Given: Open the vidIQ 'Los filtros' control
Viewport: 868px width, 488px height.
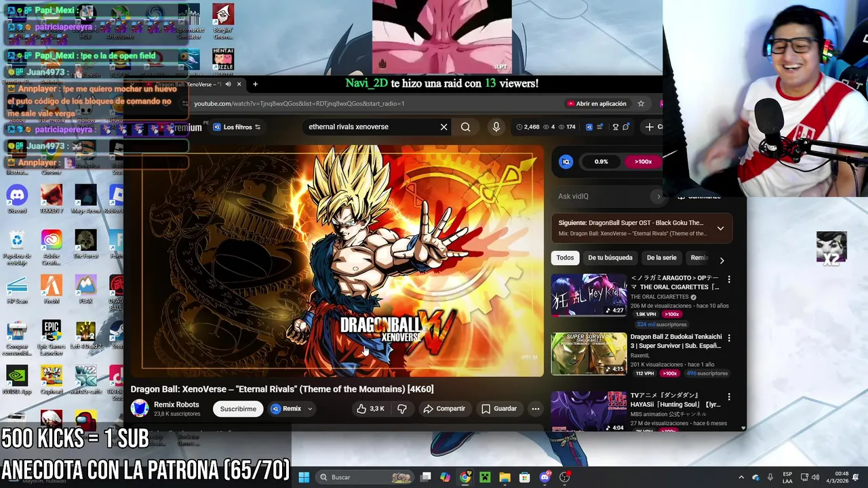Looking at the screenshot, I should pyautogui.click(x=237, y=127).
